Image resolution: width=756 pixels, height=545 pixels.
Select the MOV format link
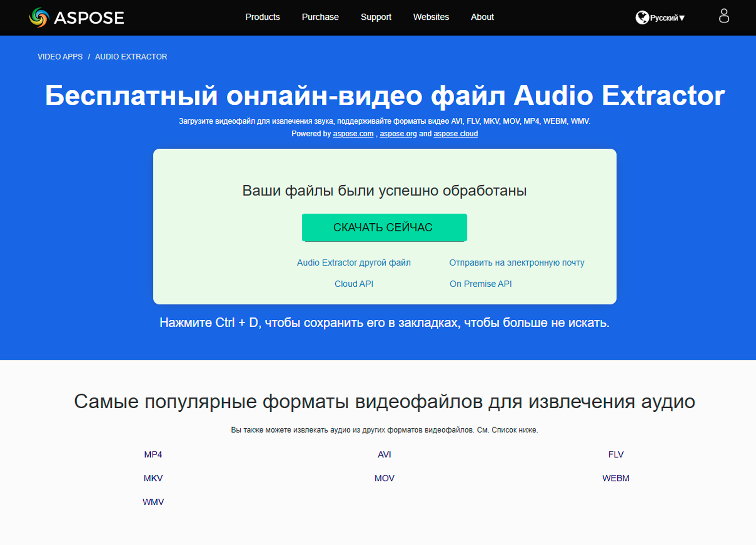tap(384, 478)
